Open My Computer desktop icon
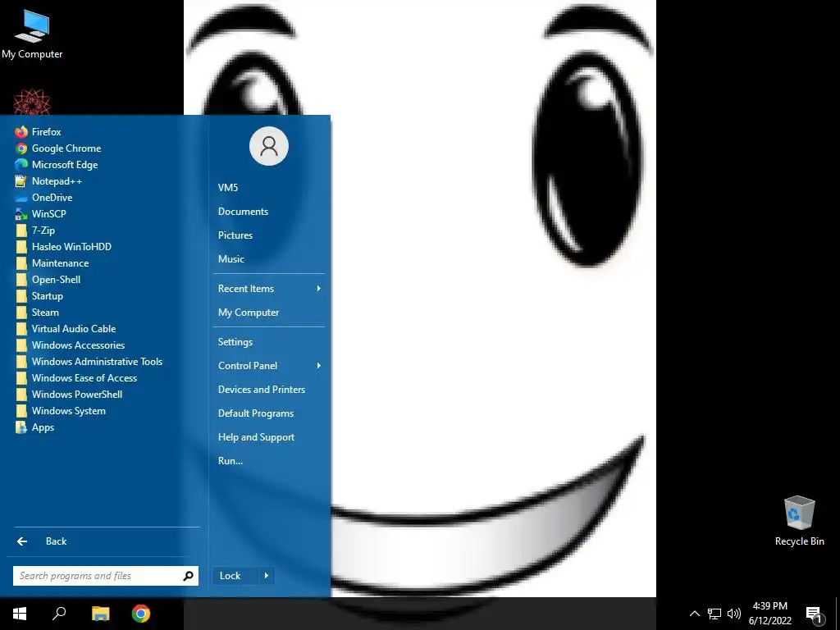Viewport: 840px width, 630px height. pos(32,33)
